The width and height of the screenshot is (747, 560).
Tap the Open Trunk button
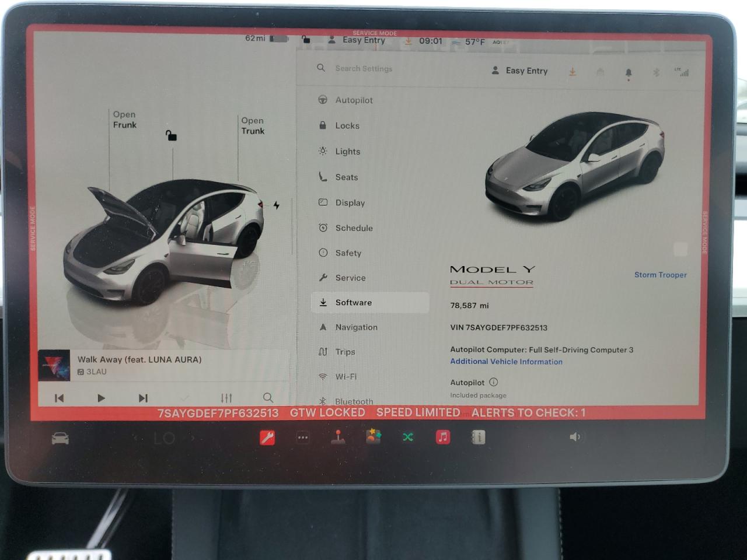[253, 125]
